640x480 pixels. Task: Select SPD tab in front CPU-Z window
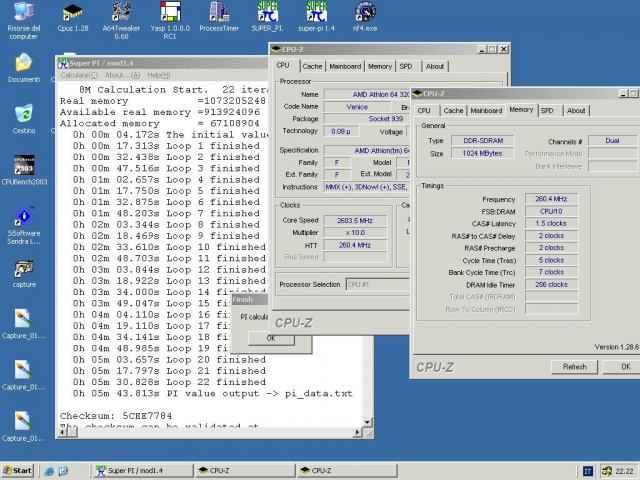click(x=547, y=111)
